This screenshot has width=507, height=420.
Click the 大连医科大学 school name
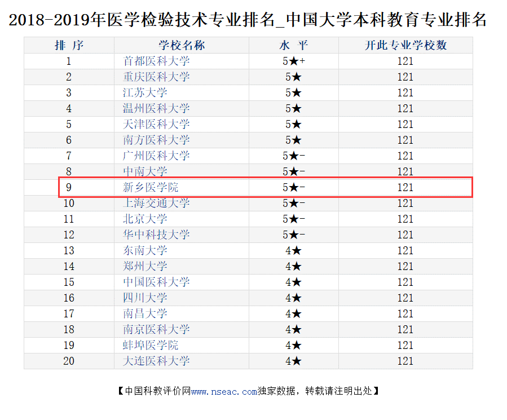[156, 361]
